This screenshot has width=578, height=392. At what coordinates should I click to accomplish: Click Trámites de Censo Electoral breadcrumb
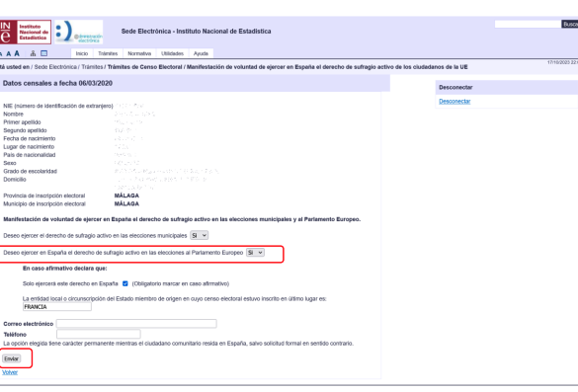point(144,67)
